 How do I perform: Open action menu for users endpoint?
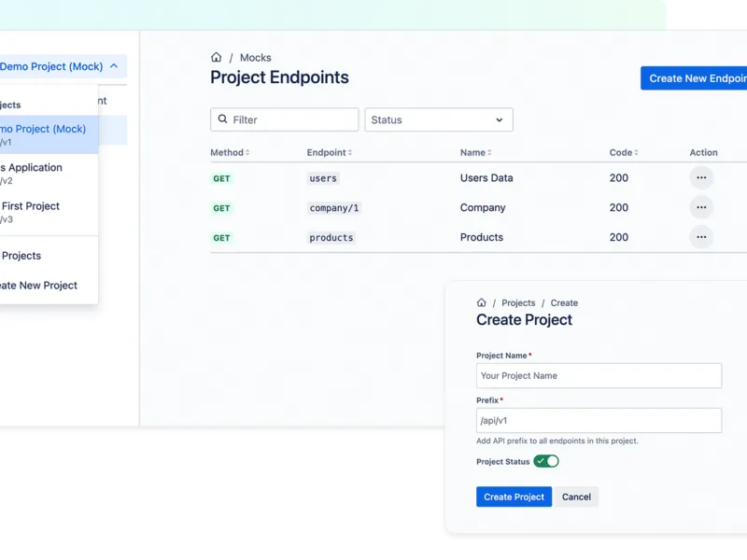[x=701, y=177]
